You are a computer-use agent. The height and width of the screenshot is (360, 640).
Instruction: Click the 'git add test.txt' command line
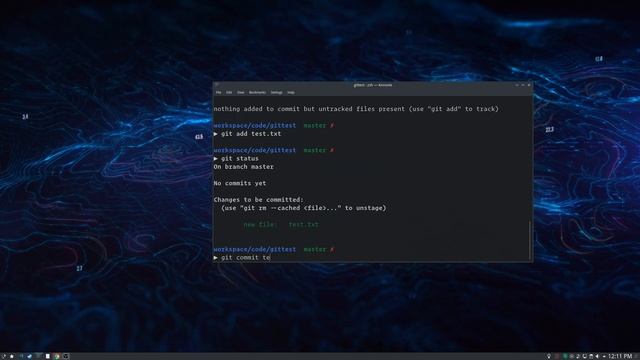click(x=247, y=134)
